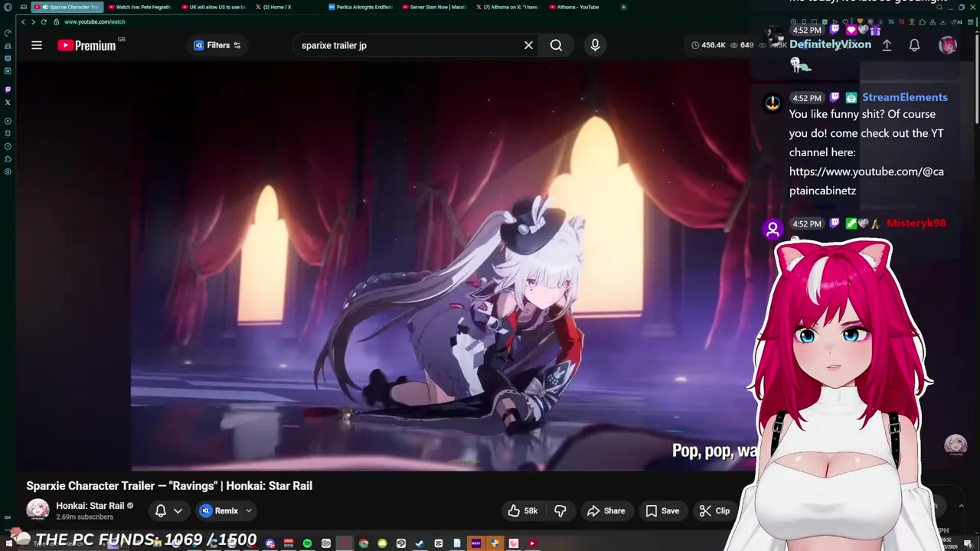This screenshot has height=551, width=980.
Task: Open Steam from the Windows taskbar
Action: (x=420, y=543)
